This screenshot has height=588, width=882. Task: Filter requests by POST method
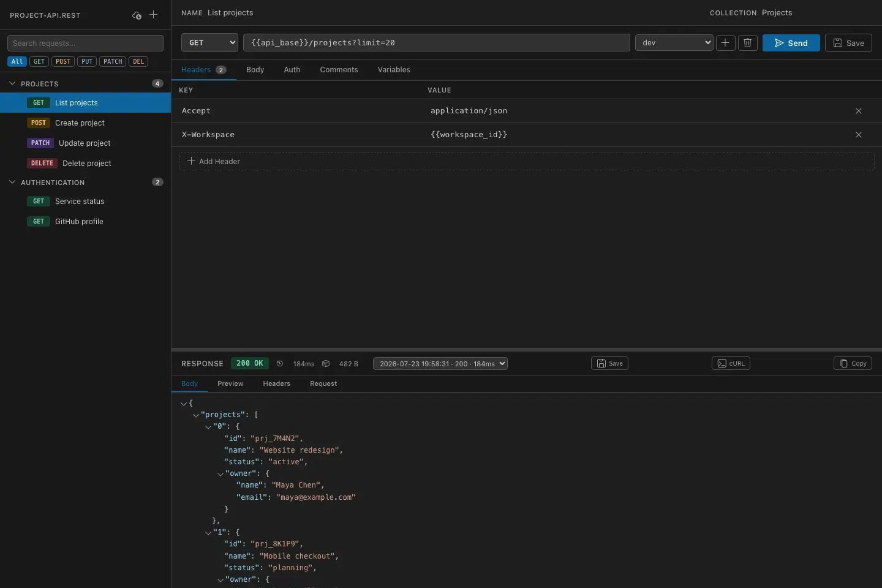pos(63,61)
